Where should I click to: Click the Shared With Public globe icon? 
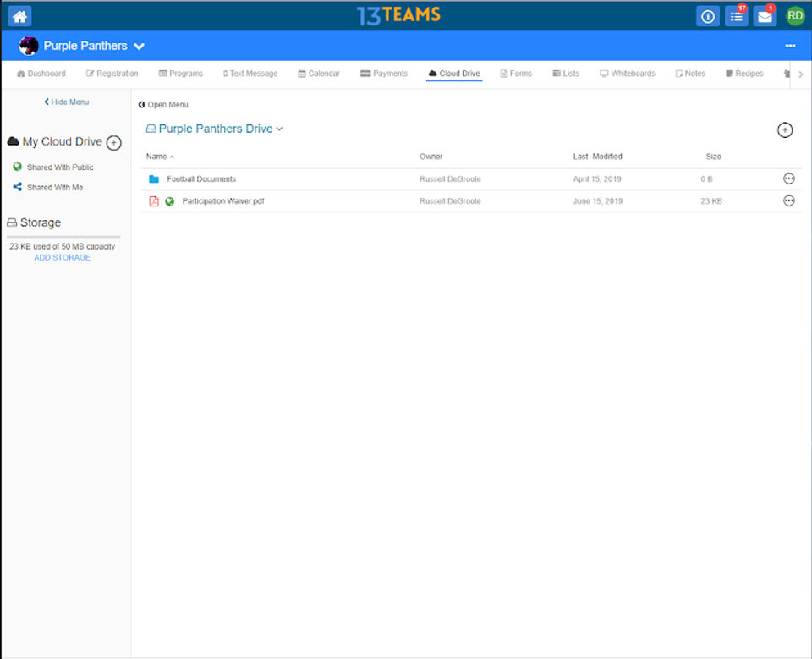17,167
